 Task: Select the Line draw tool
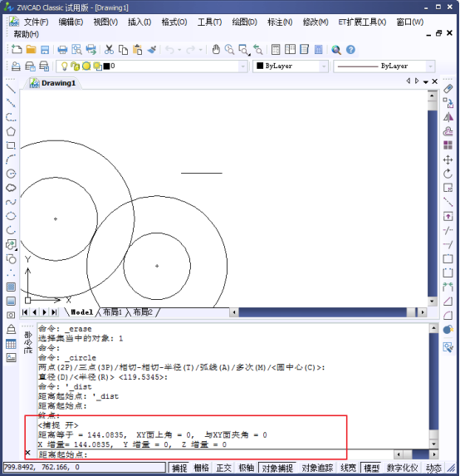click(11, 89)
